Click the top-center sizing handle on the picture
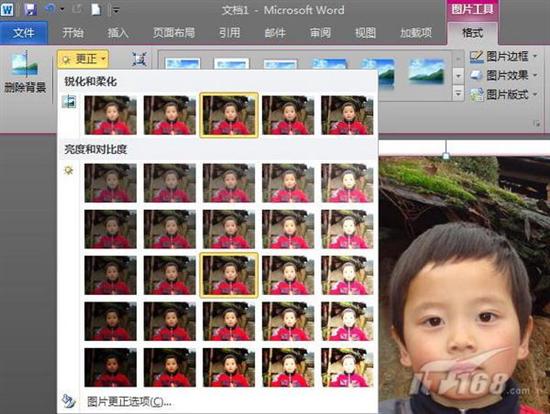Screen dimensions: 550x414 coord(446,156)
